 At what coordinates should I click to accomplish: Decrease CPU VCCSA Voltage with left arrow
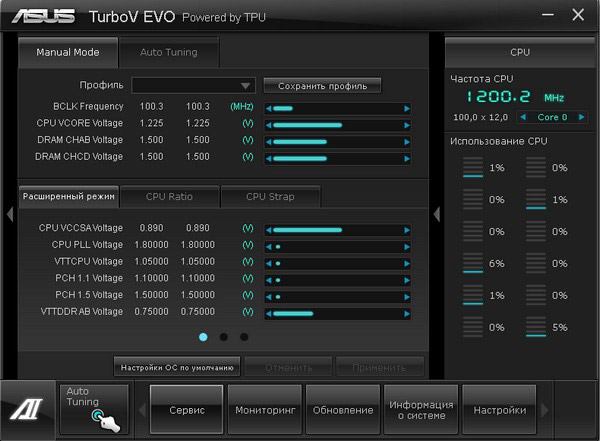[269, 230]
